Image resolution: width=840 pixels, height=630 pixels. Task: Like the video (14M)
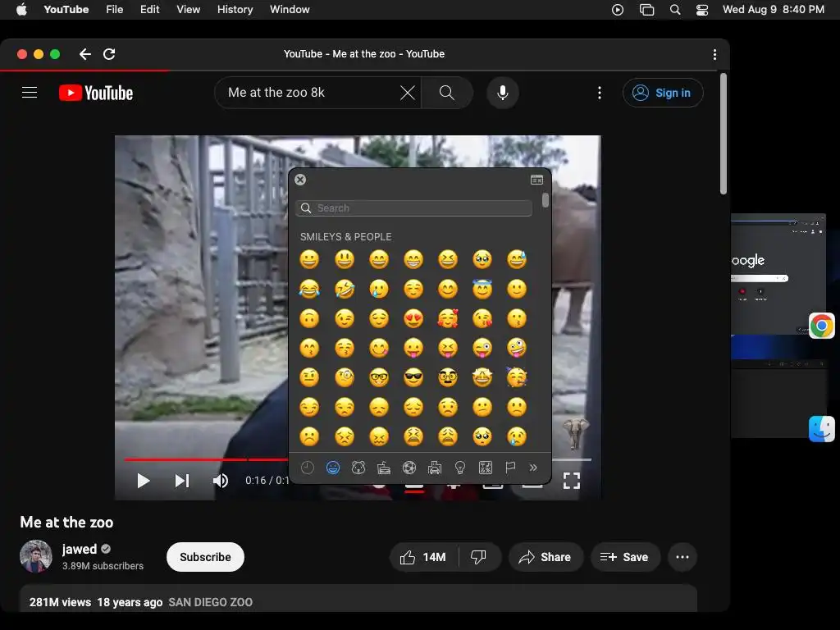point(424,557)
